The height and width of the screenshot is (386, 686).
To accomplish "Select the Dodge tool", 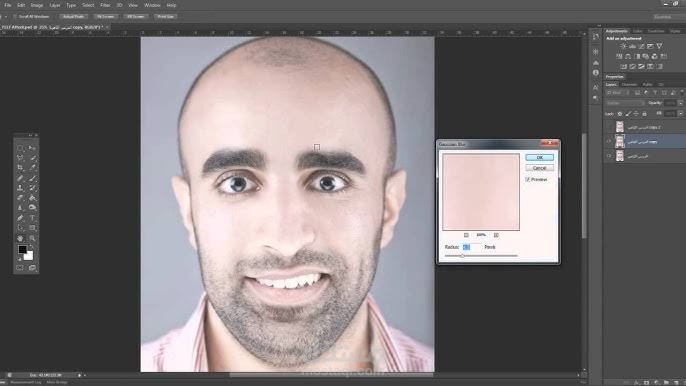I will click(x=32, y=208).
